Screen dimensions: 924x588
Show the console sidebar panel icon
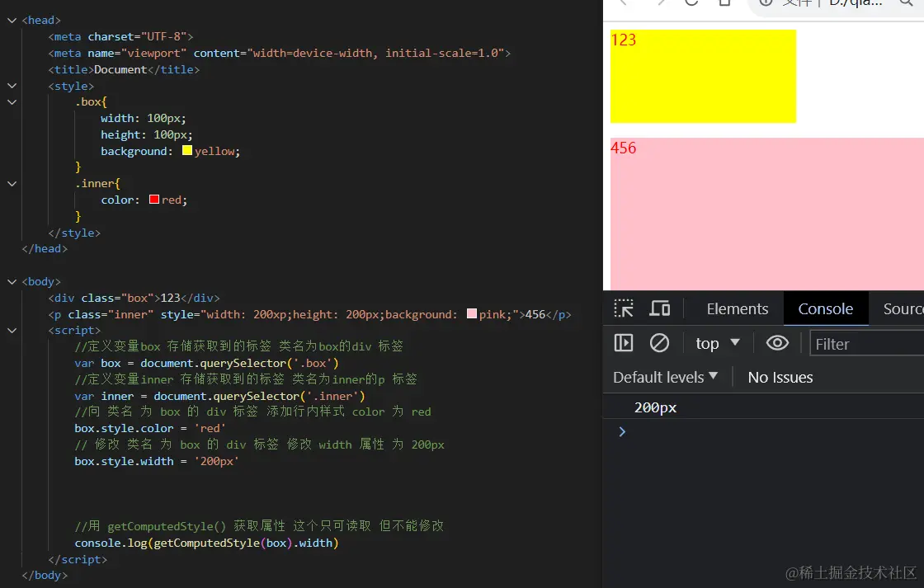pyautogui.click(x=624, y=343)
